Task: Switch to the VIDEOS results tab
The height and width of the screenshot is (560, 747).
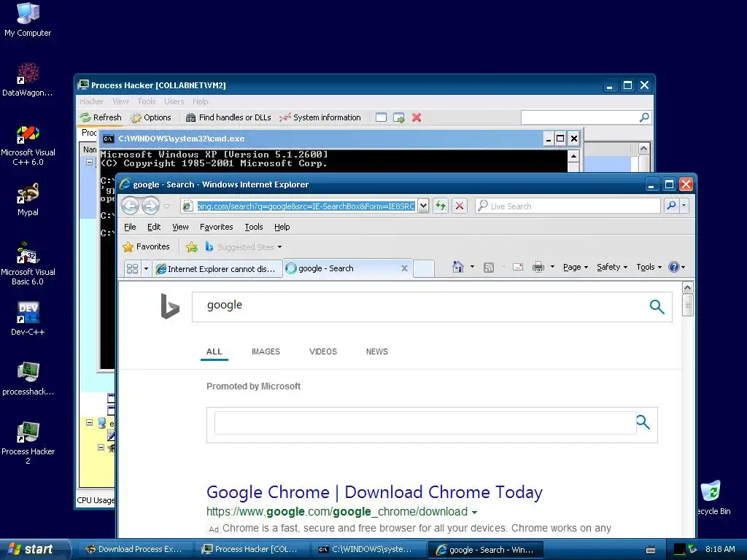Action: (x=323, y=351)
